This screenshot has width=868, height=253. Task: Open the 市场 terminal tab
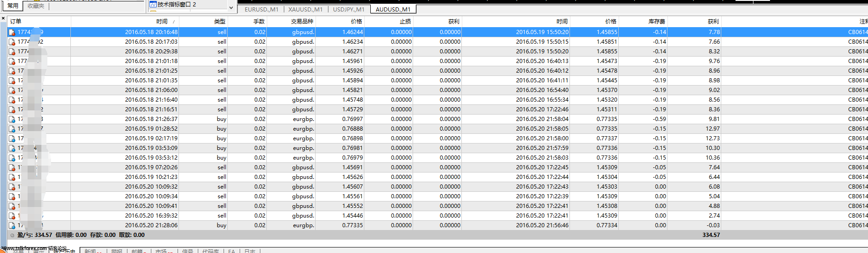(164, 251)
